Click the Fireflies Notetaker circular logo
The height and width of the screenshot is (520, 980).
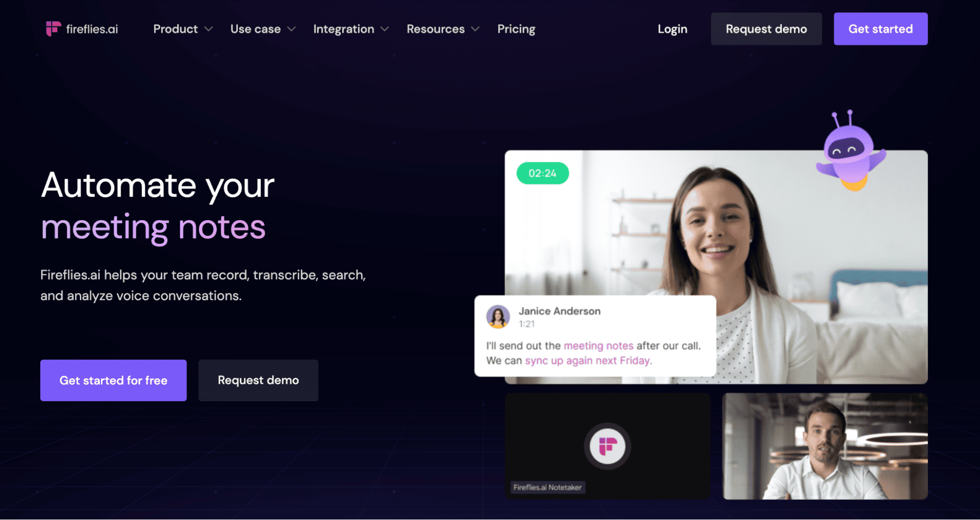pyautogui.click(x=607, y=446)
